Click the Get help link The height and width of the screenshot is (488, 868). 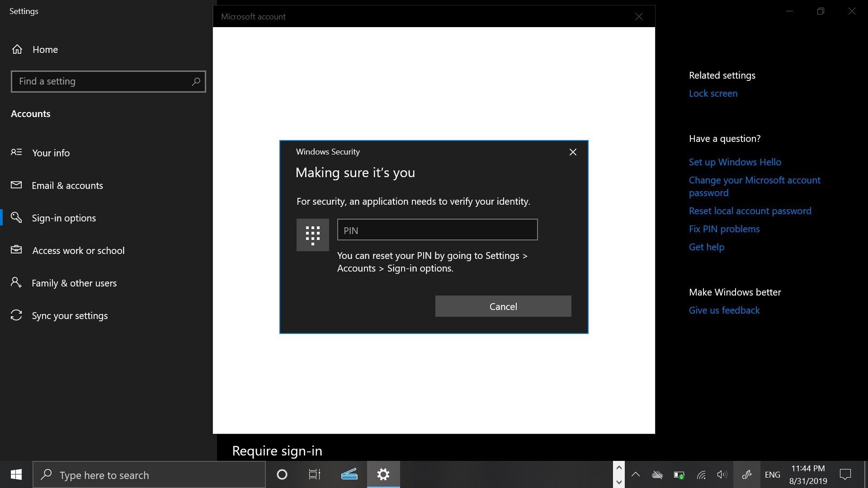707,247
